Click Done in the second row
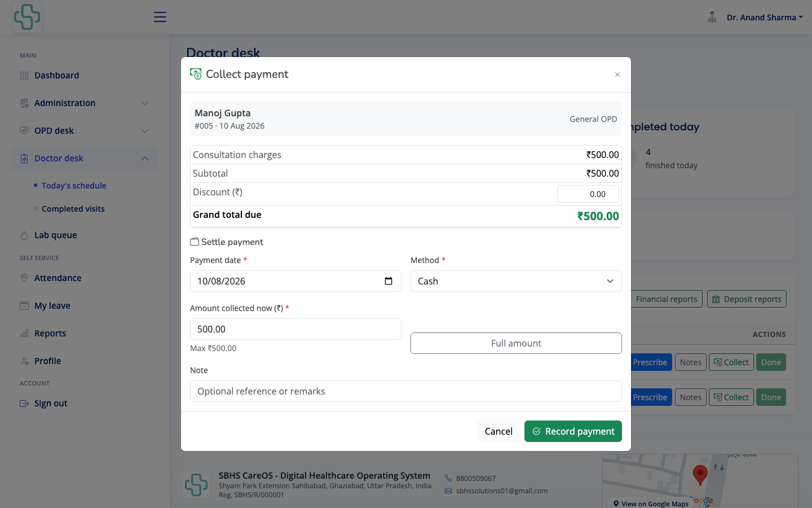 coord(771,397)
